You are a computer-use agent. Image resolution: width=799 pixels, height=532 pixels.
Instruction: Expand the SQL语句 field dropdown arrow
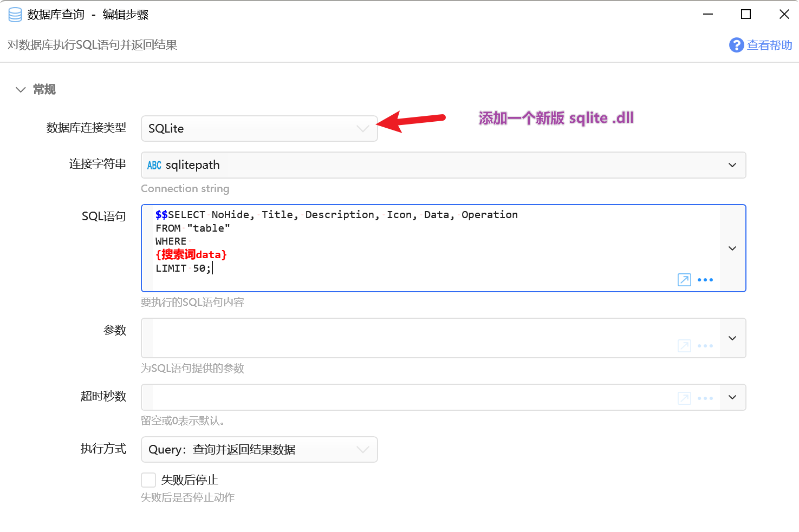pyautogui.click(x=732, y=248)
